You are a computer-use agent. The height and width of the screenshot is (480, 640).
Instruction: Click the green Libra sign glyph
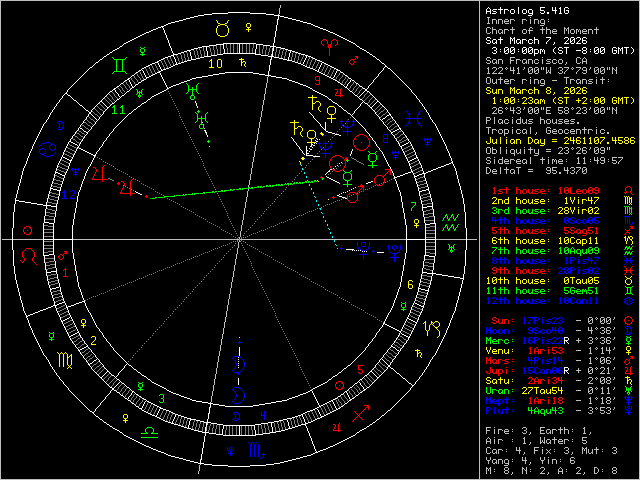148,431
